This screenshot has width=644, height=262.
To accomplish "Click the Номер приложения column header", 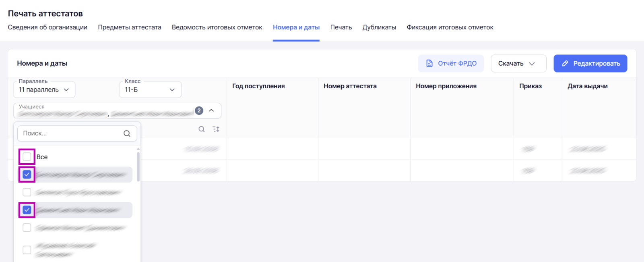I will point(446,86).
